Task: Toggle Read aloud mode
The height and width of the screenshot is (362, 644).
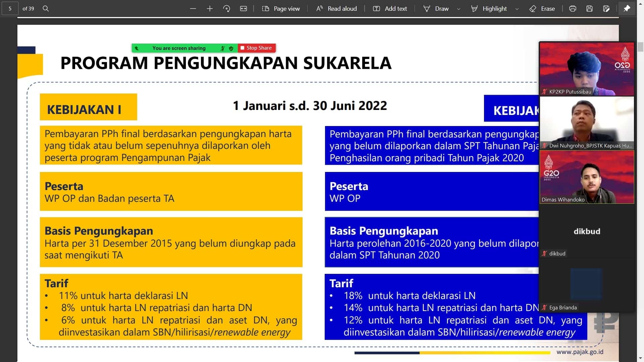Action: (x=336, y=9)
